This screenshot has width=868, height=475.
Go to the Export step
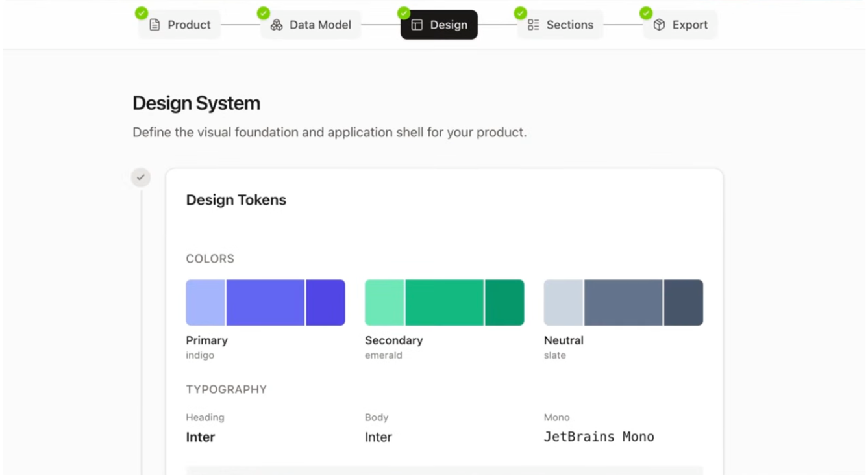(x=689, y=25)
